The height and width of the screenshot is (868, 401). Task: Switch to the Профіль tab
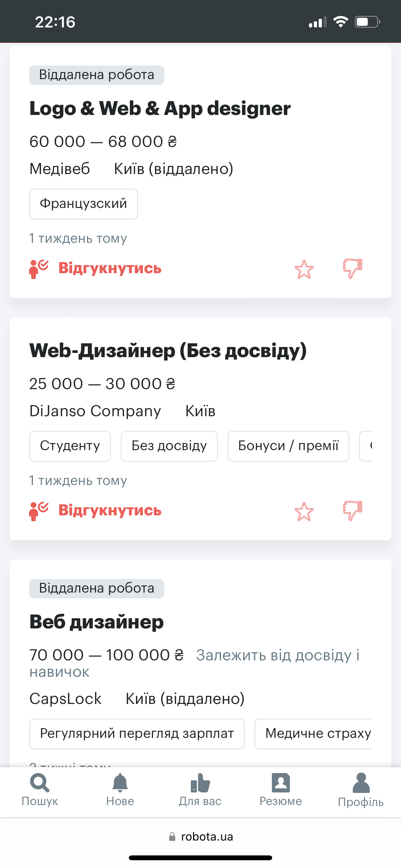pos(361,790)
